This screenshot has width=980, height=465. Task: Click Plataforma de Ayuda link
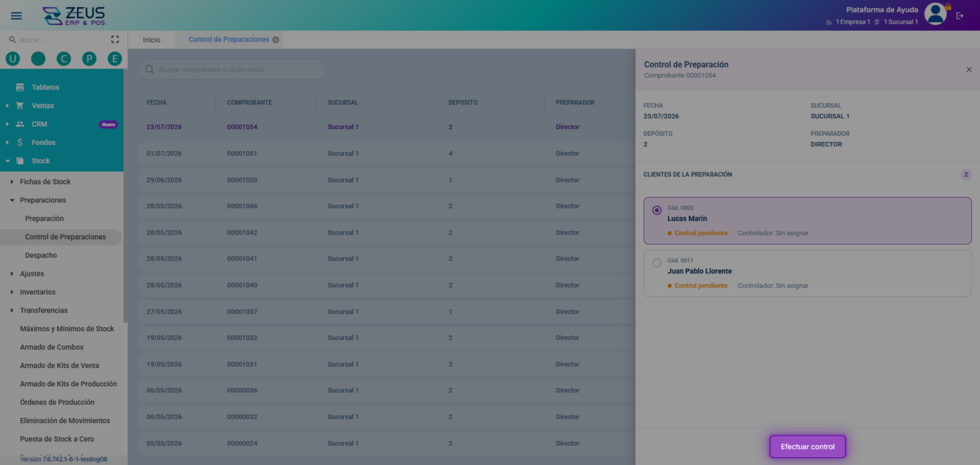point(882,10)
